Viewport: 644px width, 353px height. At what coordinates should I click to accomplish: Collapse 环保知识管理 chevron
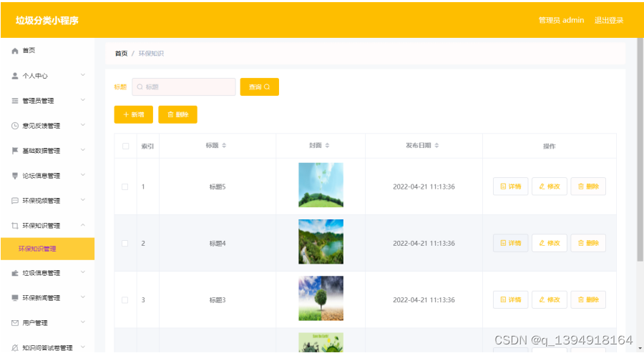(82, 225)
